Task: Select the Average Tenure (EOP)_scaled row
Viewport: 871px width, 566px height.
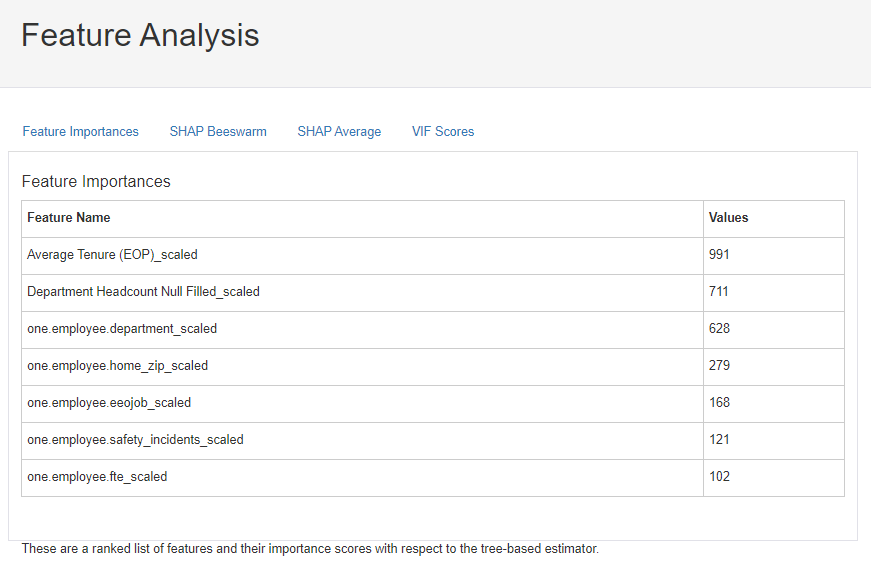Action: click(112, 255)
